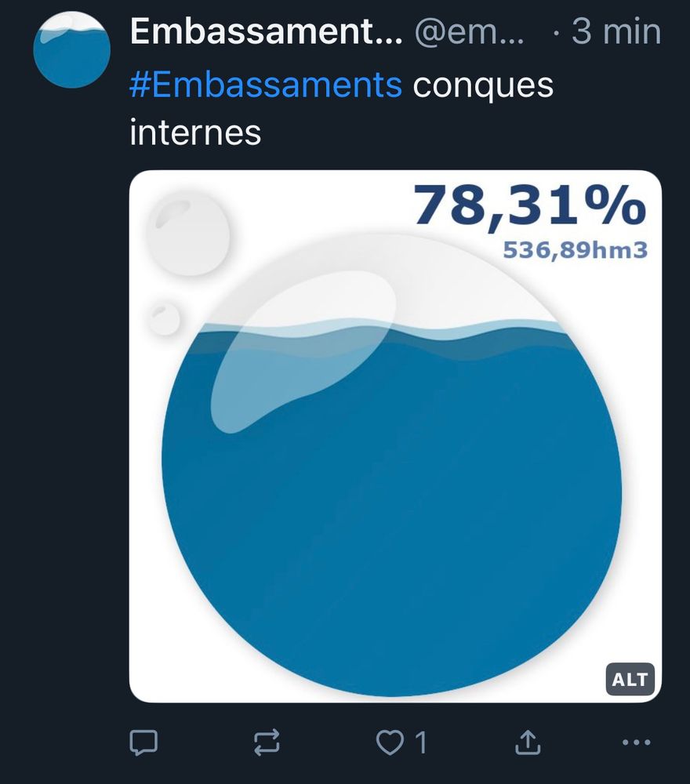The image size is (690, 784).
Task: Tap the large bubble in image
Action: 188,233
